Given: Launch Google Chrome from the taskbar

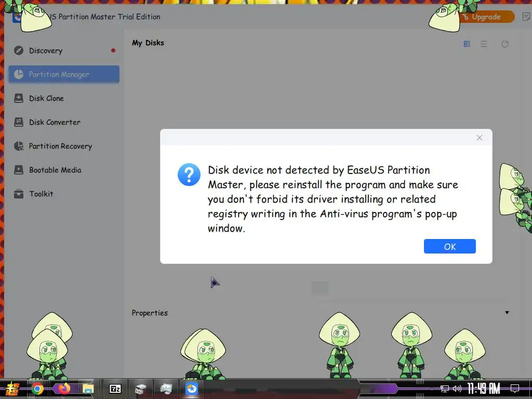Looking at the screenshot, I should click(37, 389).
